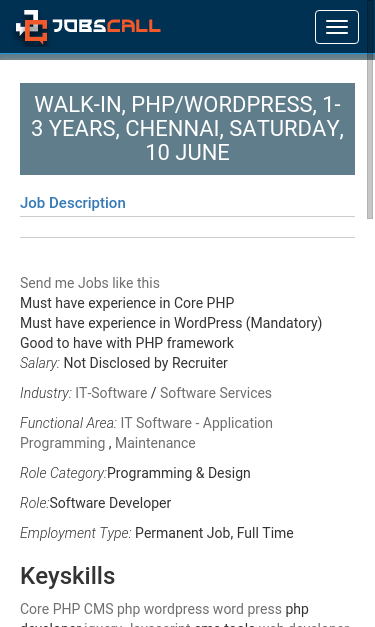Screen dimensions: 375x627
Task: Open the Maintenance functional area link
Action: 155,443
